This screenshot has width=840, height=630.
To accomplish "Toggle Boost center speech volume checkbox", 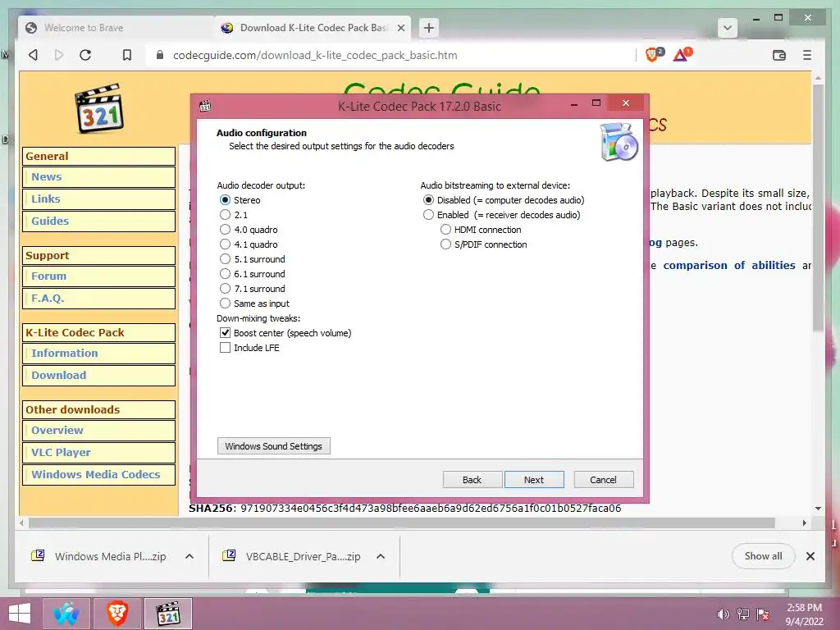I will [x=285, y=333].
